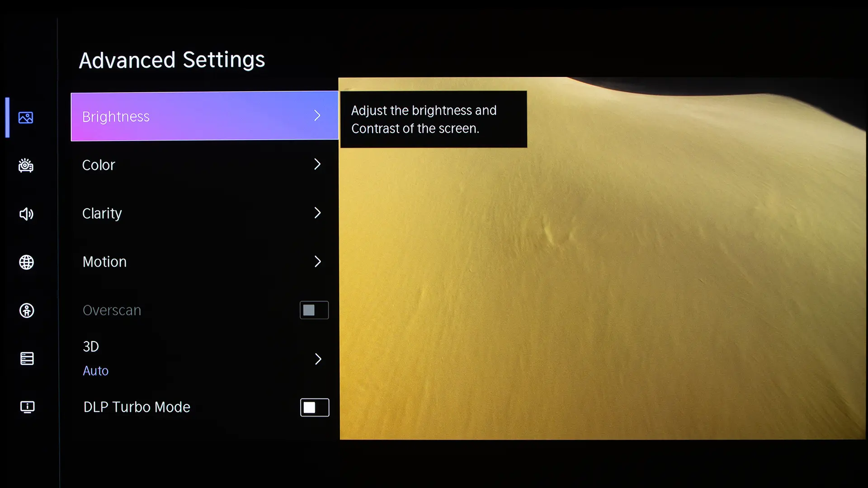Open the Motion settings row
868x488 pixels.
click(x=204, y=262)
